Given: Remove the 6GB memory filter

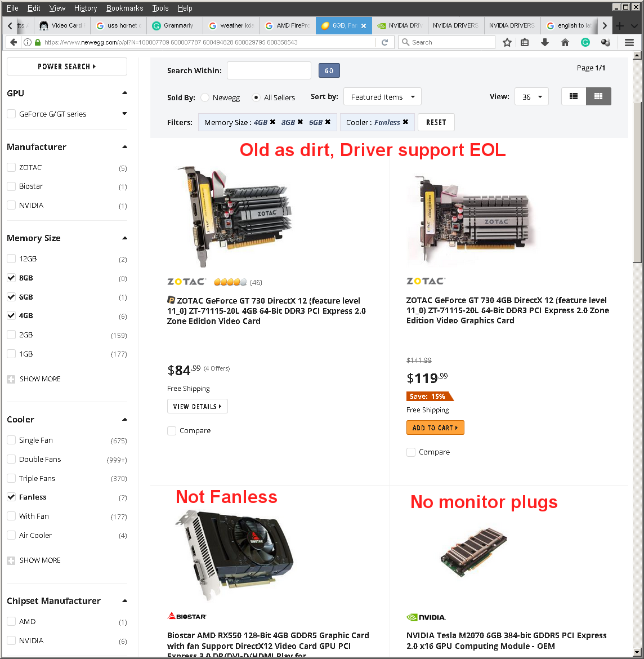Looking at the screenshot, I should 328,122.
